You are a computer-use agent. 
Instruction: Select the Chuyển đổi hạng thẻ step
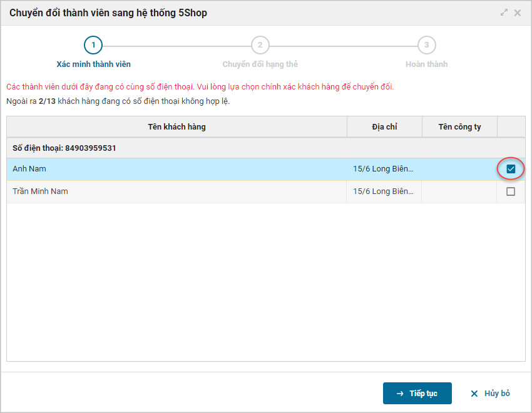pos(260,64)
